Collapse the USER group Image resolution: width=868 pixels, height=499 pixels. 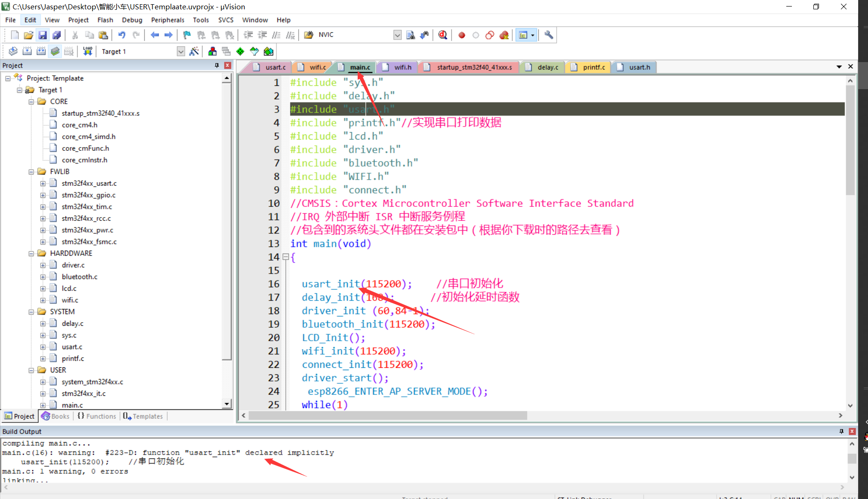coord(31,370)
